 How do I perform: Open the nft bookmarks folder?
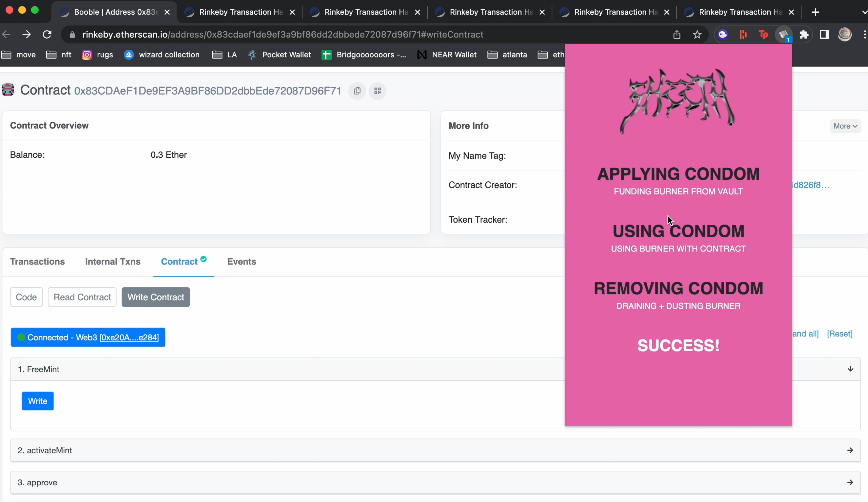(x=59, y=55)
